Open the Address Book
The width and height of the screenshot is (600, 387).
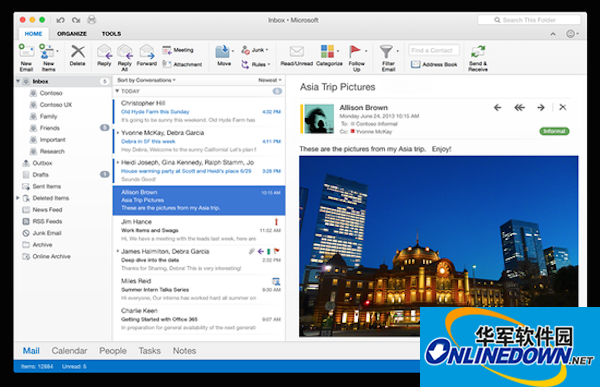434,64
